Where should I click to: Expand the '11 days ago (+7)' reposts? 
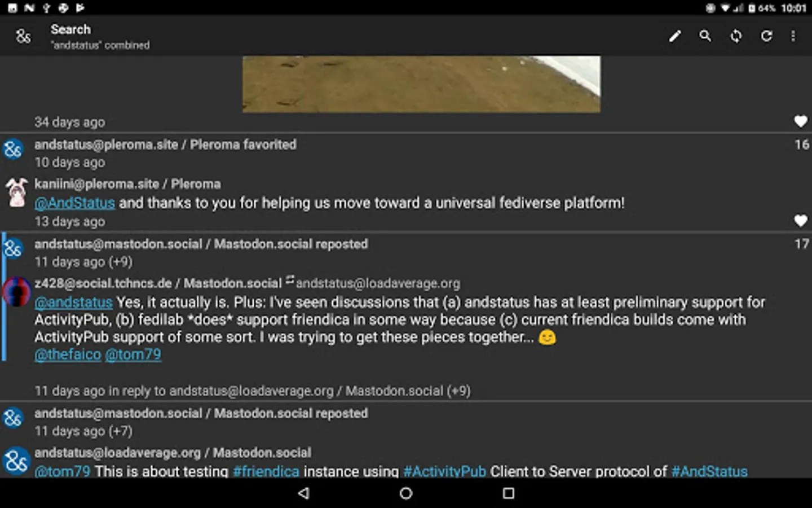[83, 431]
